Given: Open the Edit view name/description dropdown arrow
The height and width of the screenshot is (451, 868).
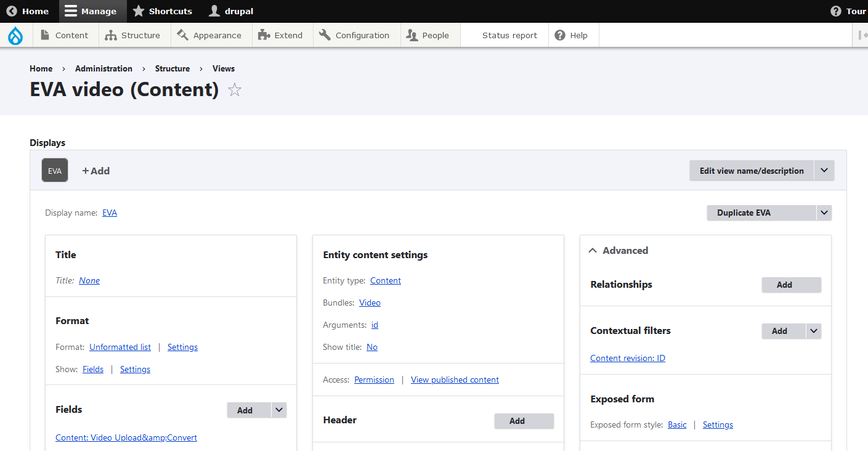Looking at the screenshot, I should 824,170.
